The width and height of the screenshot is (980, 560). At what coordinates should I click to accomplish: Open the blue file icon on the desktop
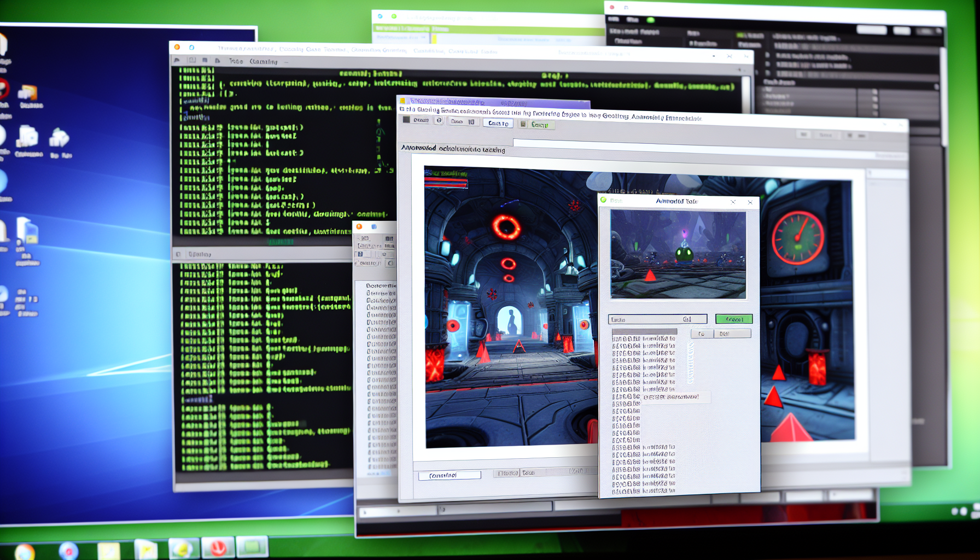[27, 230]
